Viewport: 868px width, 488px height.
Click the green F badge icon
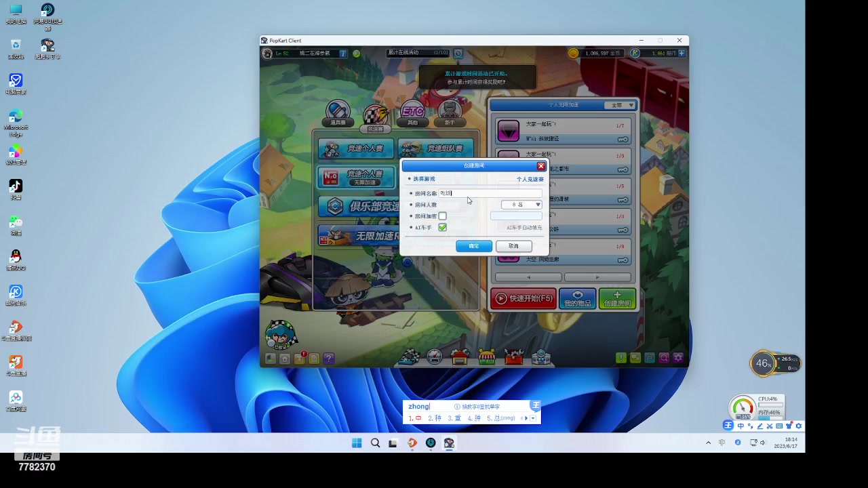[357, 53]
